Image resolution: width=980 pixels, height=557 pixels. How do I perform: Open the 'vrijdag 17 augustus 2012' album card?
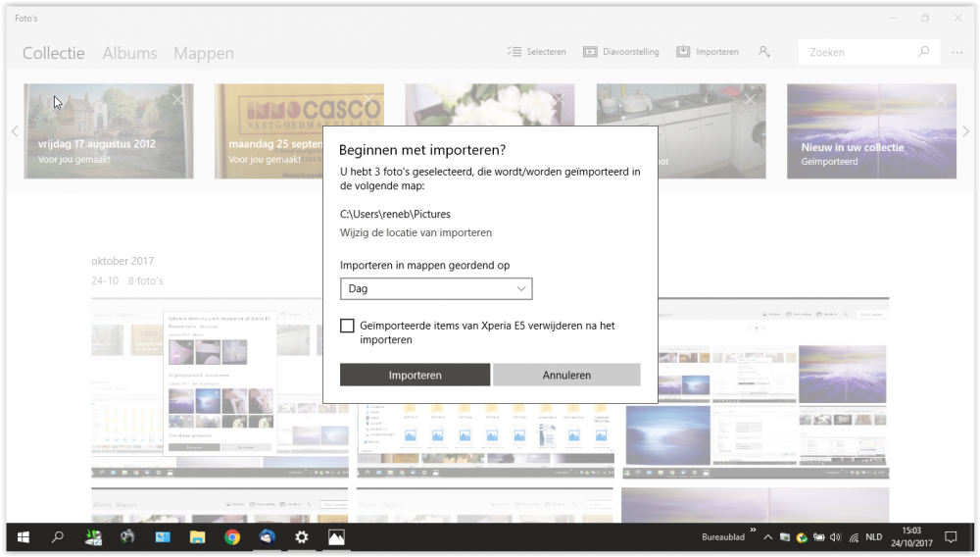[x=108, y=131]
